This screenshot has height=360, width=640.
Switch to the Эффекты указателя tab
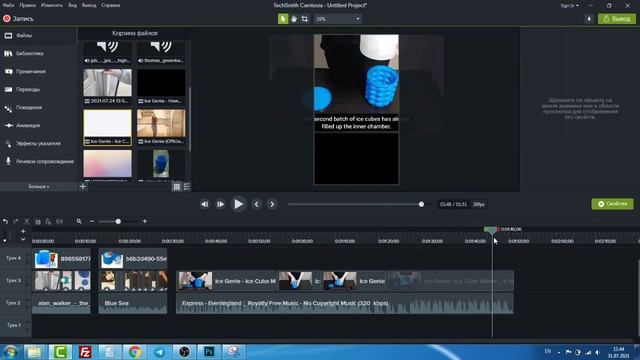tap(38, 143)
